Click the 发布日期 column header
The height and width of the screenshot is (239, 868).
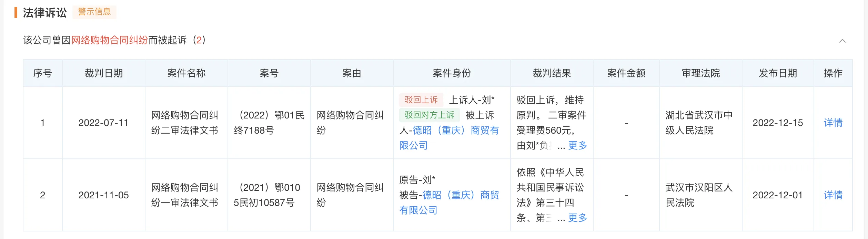(x=778, y=73)
